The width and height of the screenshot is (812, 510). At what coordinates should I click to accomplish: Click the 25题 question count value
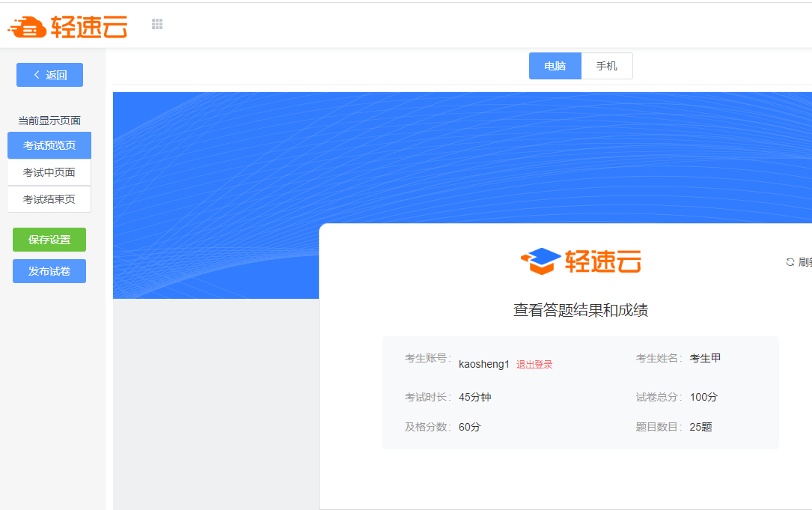[700, 427]
